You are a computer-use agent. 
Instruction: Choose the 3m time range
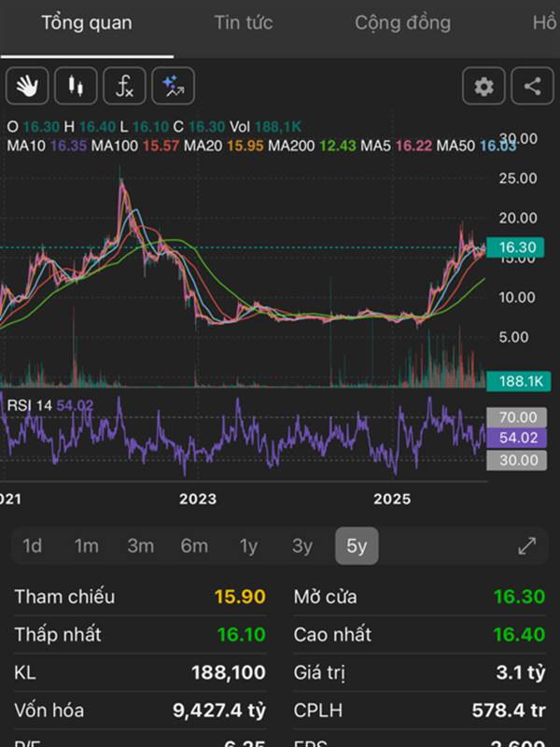(x=141, y=546)
